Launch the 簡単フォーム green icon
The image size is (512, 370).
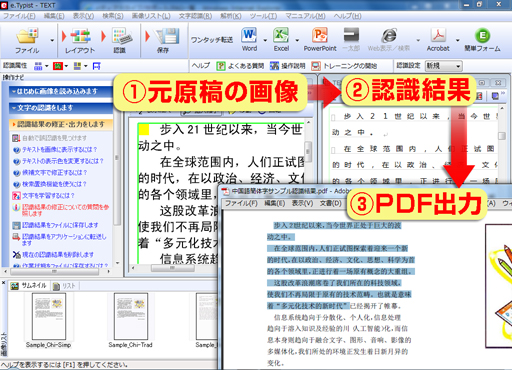[x=482, y=35]
